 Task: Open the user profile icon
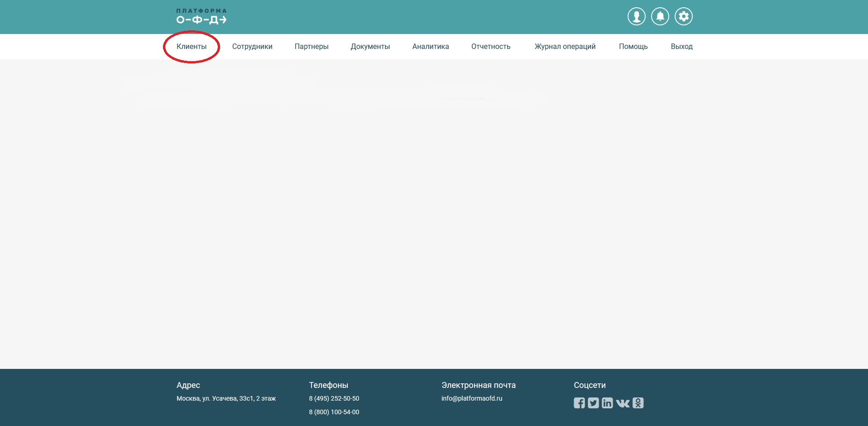[x=636, y=16]
